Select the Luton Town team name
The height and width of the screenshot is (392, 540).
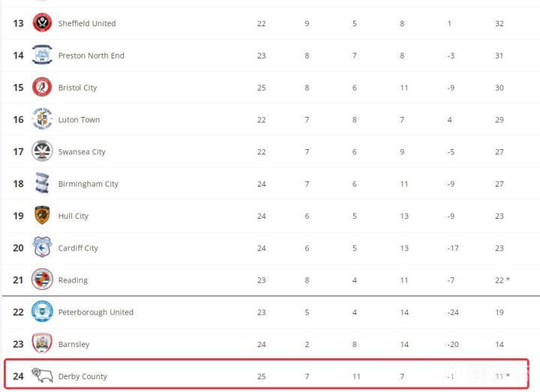point(79,120)
